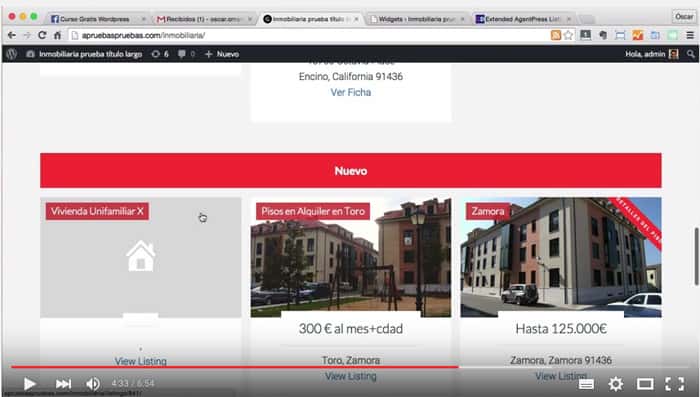
Task: Bookmark page with star icon
Action: click(x=568, y=35)
